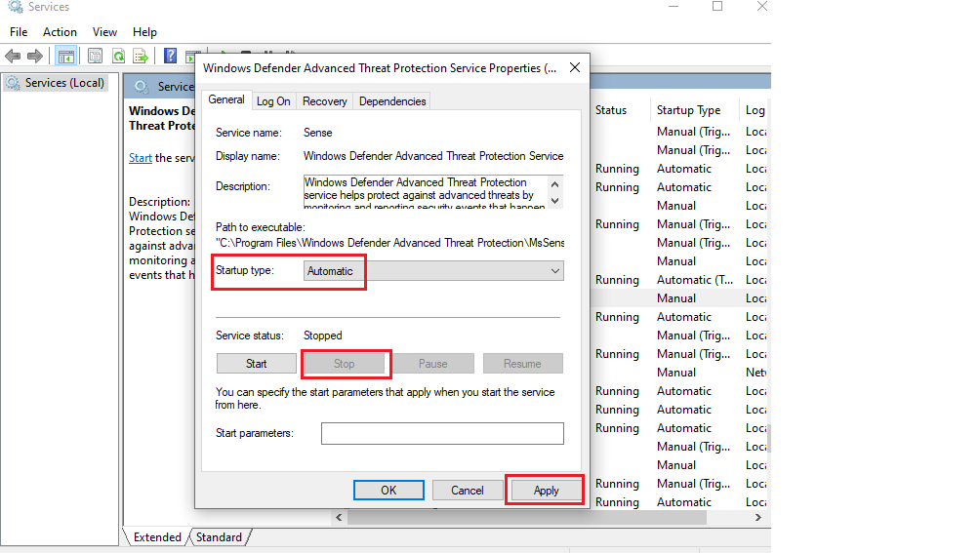Click the Pause service button
980x553 pixels.
433,363
